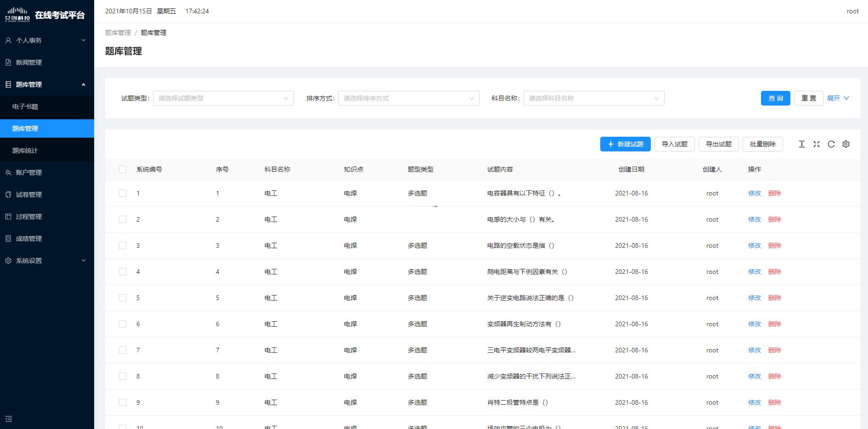Click the table refresh icon
Screen dimensions: 868x429
[831, 144]
